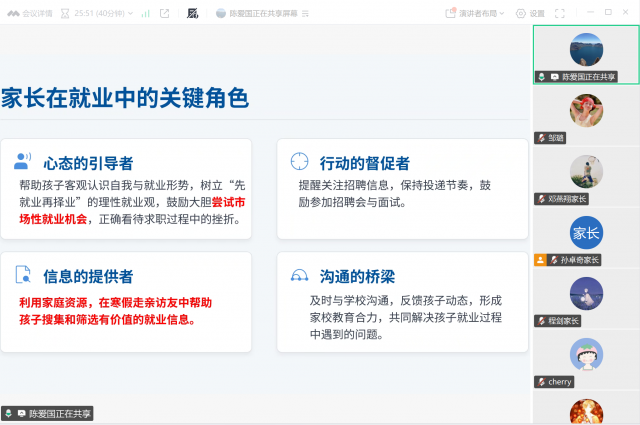This screenshot has width=640, height=425.
Task: Click muted mic icon on cherry
Action: tap(542, 382)
